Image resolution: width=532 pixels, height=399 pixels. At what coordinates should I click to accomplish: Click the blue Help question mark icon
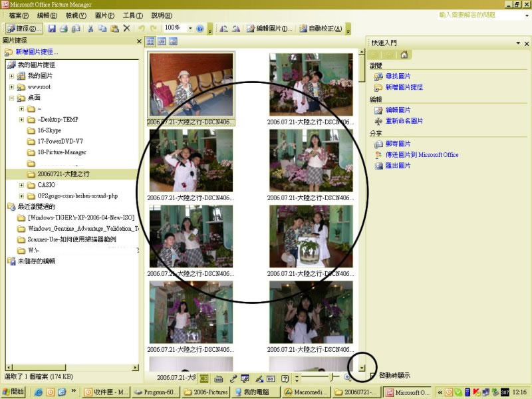[200, 29]
